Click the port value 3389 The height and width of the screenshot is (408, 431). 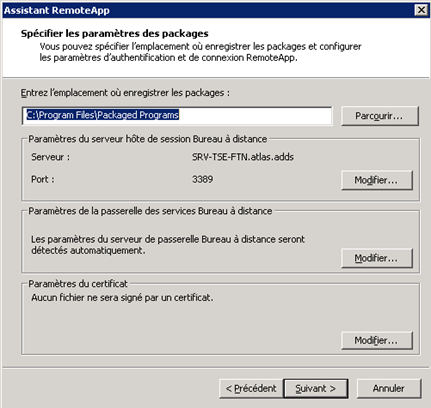(202, 179)
